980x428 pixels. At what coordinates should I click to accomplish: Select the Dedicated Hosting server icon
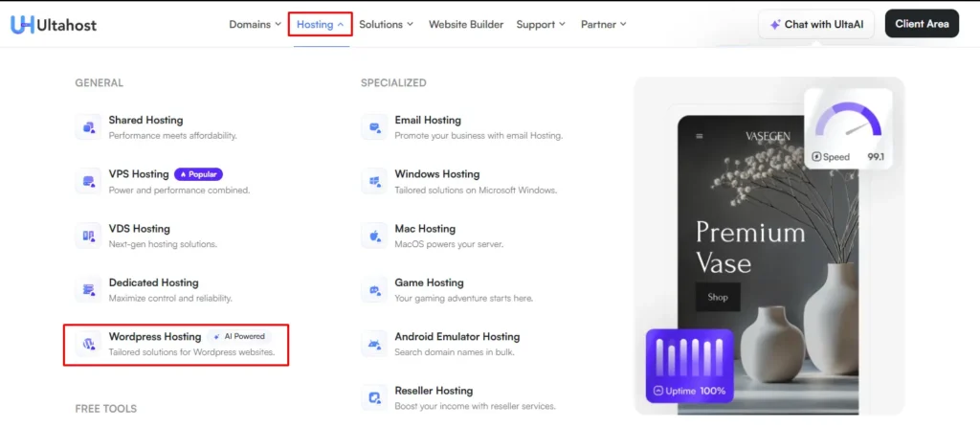tap(88, 289)
